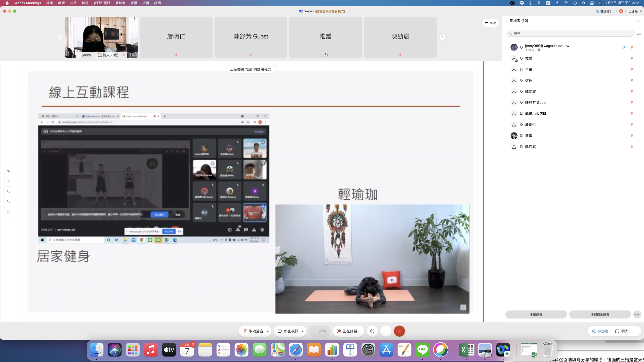Toggle 正在錄製 recording button

coord(348,331)
